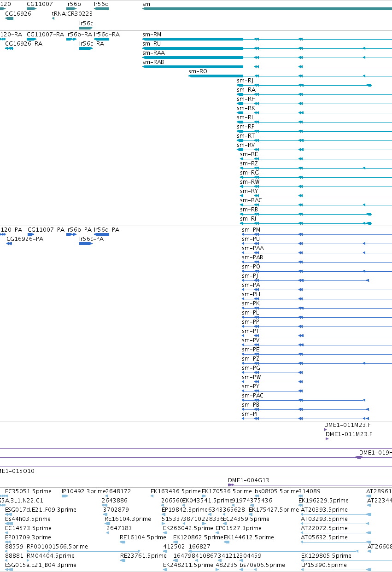Click the CG11007-PA protein label

click(x=46, y=230)
